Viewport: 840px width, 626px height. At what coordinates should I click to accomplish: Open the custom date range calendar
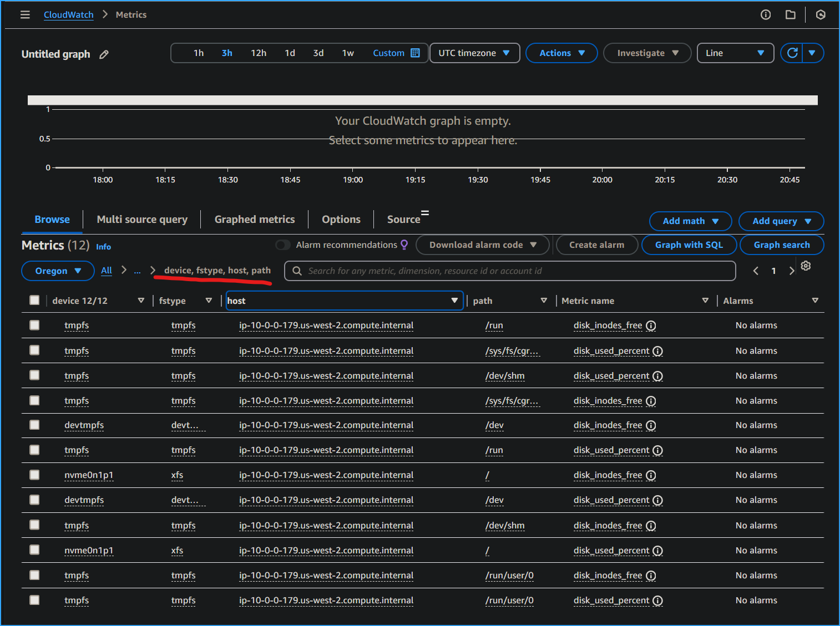tap(414, 53)
